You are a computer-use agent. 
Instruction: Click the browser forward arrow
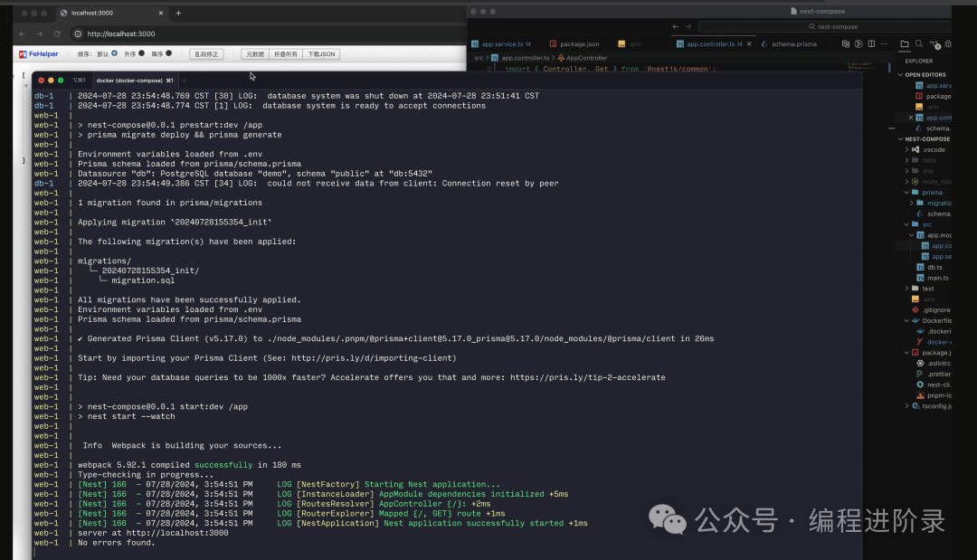coord(39,33)
